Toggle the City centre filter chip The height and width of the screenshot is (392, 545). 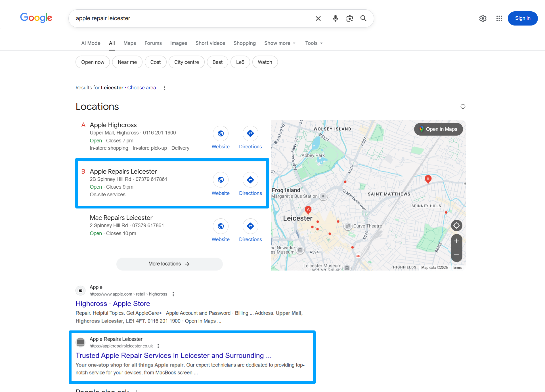(x=186, y=62)
